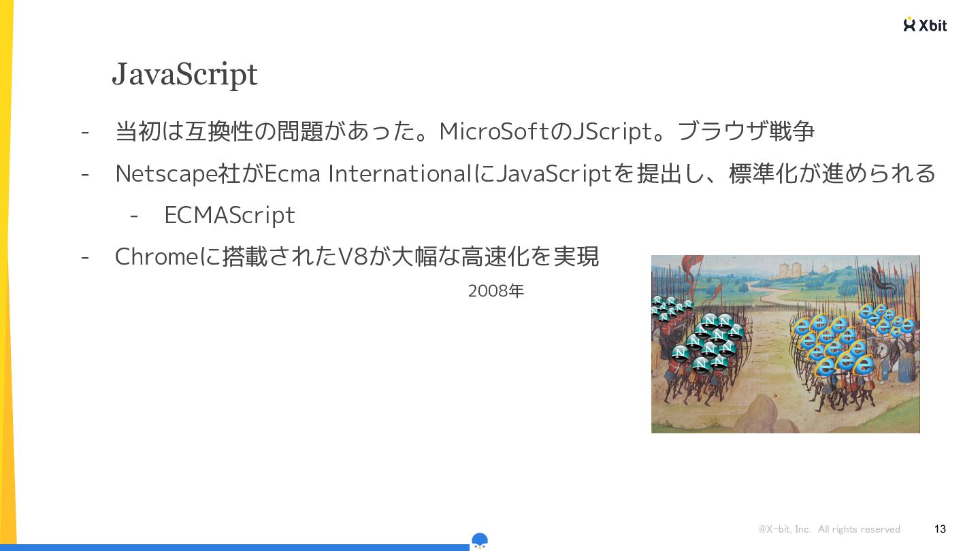This screenshot has width=980, height=551.
Task: Click the Xbit logo at top right
Action: [925, 24]
